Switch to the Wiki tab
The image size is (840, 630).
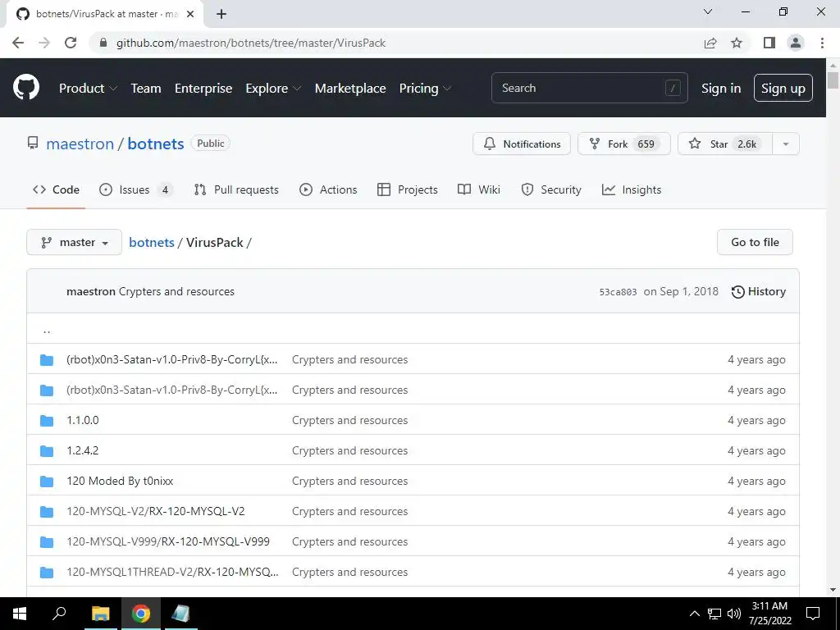(x=479, y=189)
